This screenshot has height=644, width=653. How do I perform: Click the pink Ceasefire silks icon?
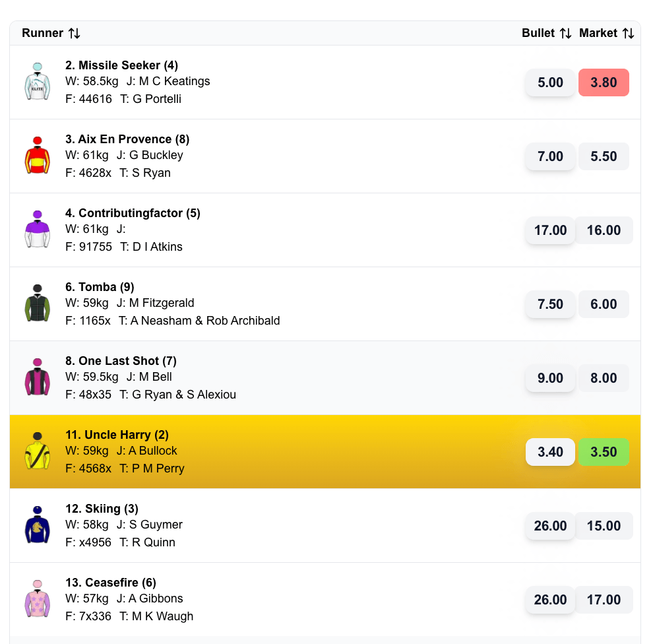click(38, 599)
